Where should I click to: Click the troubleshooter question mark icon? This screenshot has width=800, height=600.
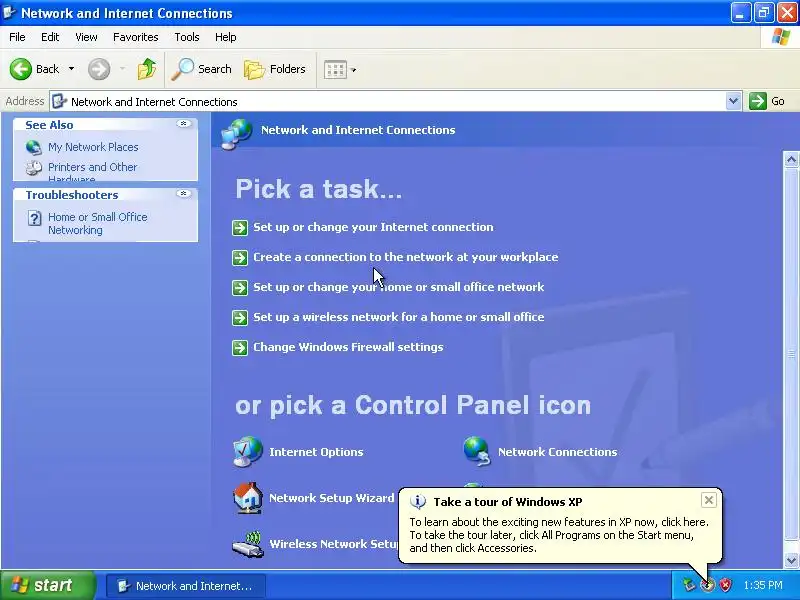(x=34, y=218)
